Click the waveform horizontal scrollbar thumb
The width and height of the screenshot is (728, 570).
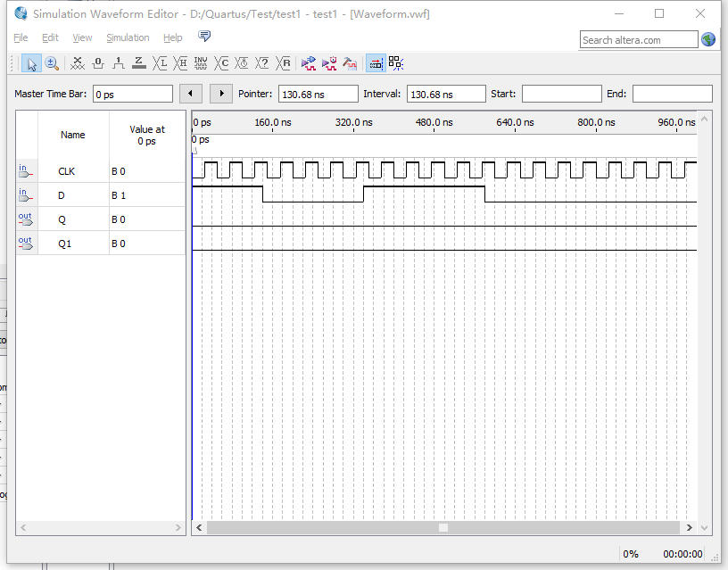click(443, 528)
